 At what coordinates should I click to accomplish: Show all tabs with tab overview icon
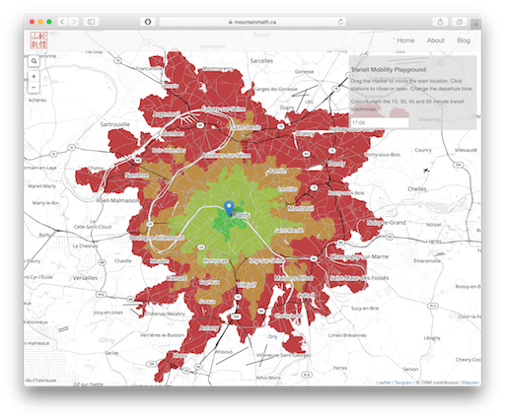(x=459, y=22)
